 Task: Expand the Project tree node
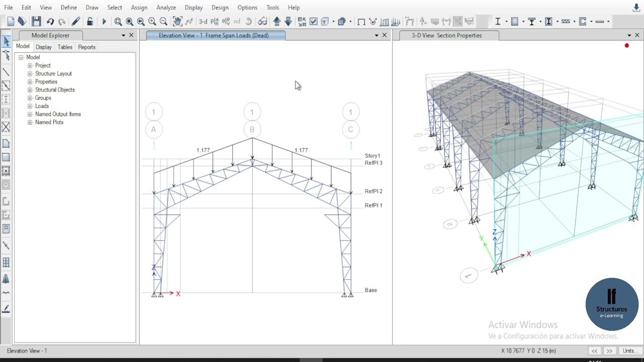click(30, 65)
